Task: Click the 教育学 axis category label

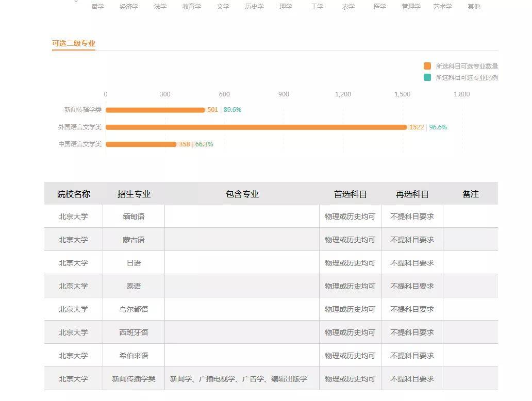Action: 192,7
